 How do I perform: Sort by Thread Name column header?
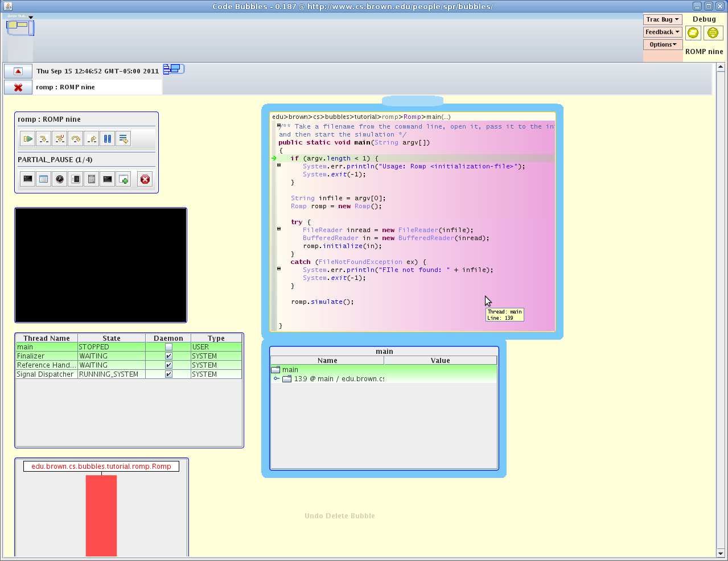tap(47, 338)
